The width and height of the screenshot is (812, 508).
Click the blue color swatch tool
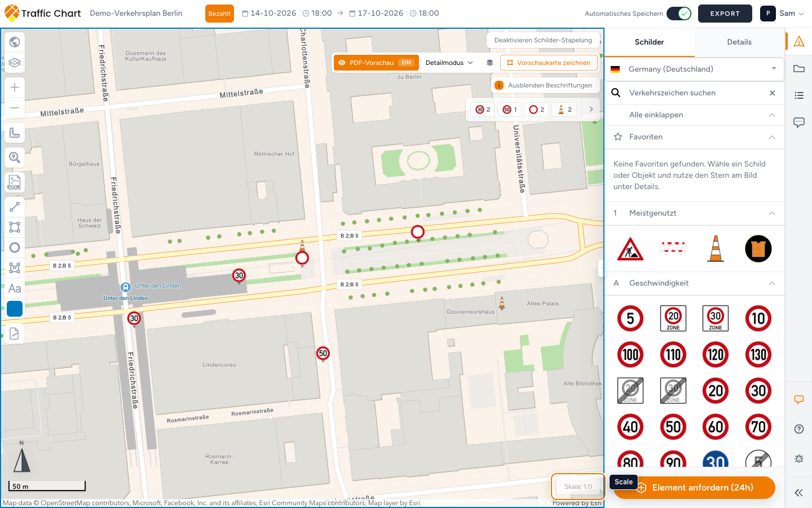pos(15,309)
